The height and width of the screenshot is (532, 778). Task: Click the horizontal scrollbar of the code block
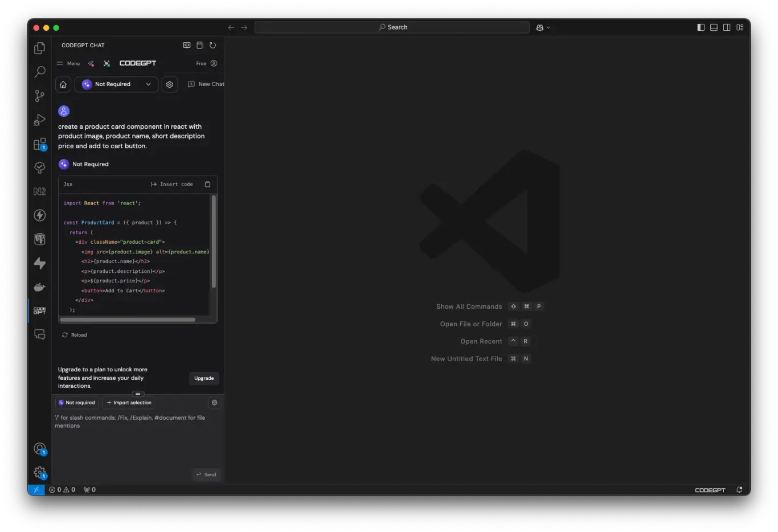pos(128,320)
